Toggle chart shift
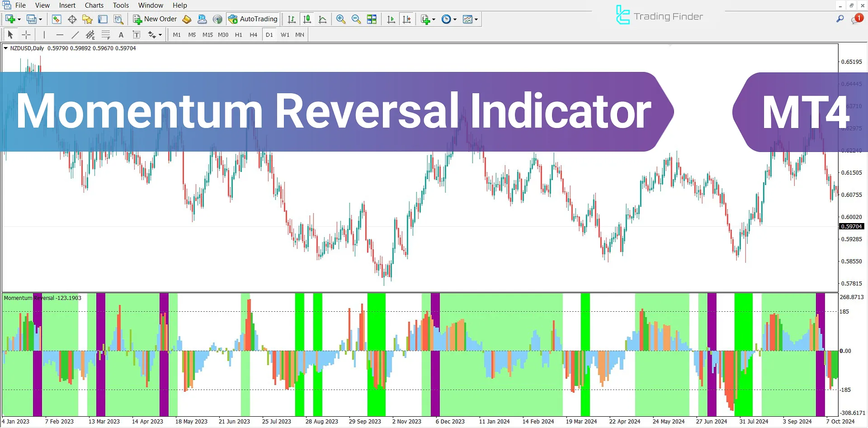The height and width of the screenshot is (428, 868). (407, 19)
